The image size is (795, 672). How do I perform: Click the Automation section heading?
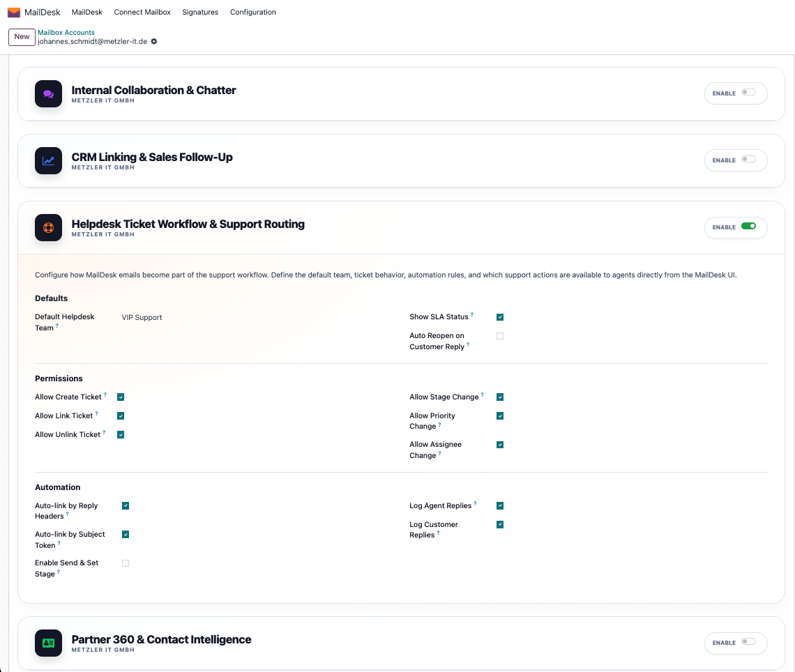click(x=58, y=487)
